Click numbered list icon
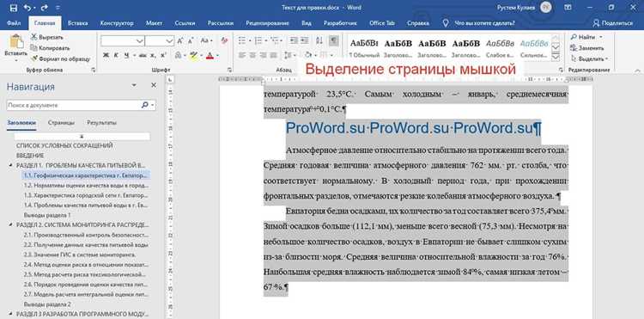The width and height of the screenshot is (644, 319). [x=258, y=40]
